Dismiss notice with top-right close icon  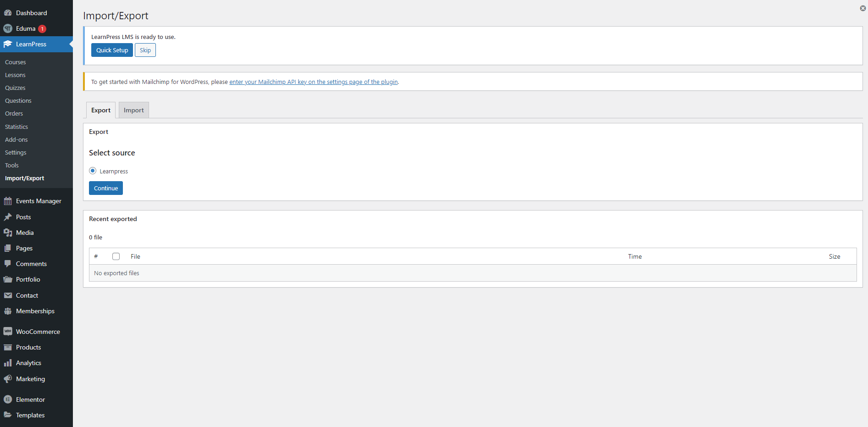click(862, 8)
